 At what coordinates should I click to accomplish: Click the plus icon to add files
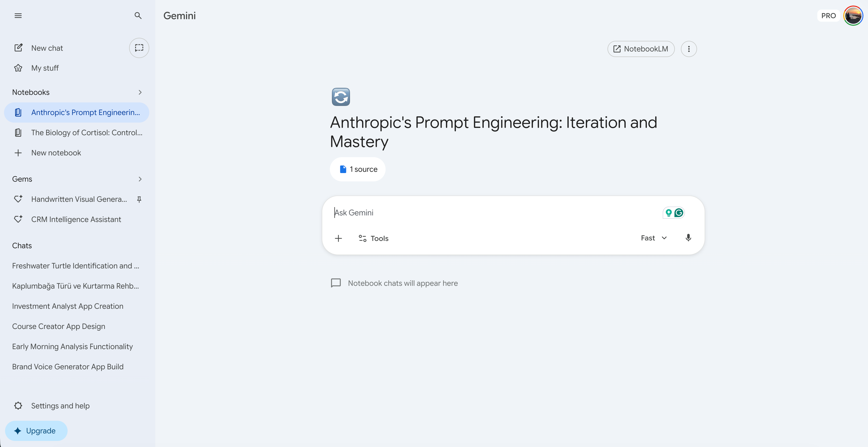point(338,238)
